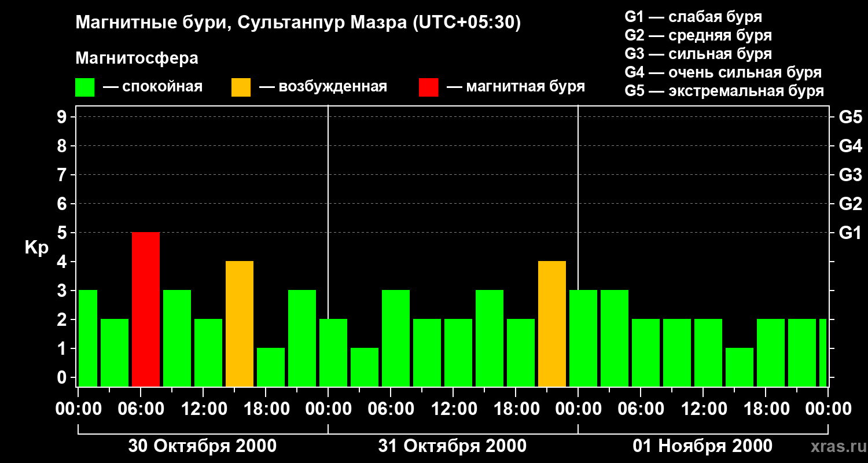This screenshot has width=868, height=463.
Task: Click the '31 Октября 2000' date label
Action: (x=452, y=446)
